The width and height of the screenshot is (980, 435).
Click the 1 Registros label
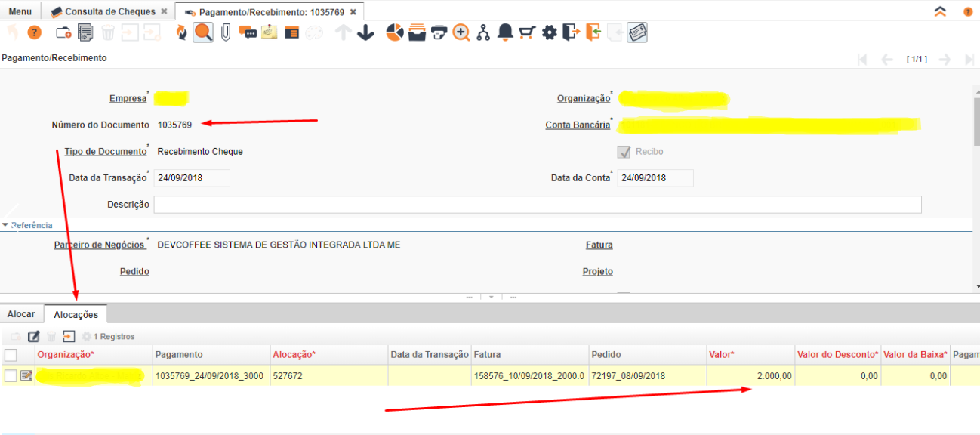[114, 337]
